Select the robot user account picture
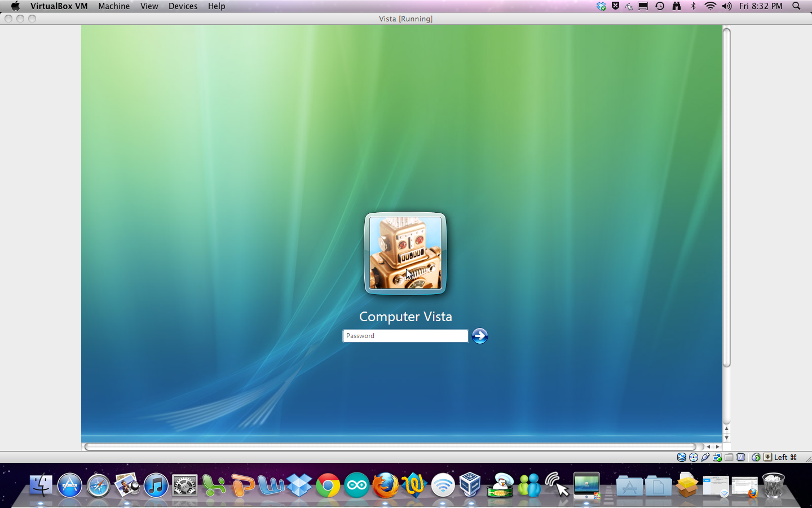The height and width of the screenshot is (508, 812). click(x=405, y=253)
